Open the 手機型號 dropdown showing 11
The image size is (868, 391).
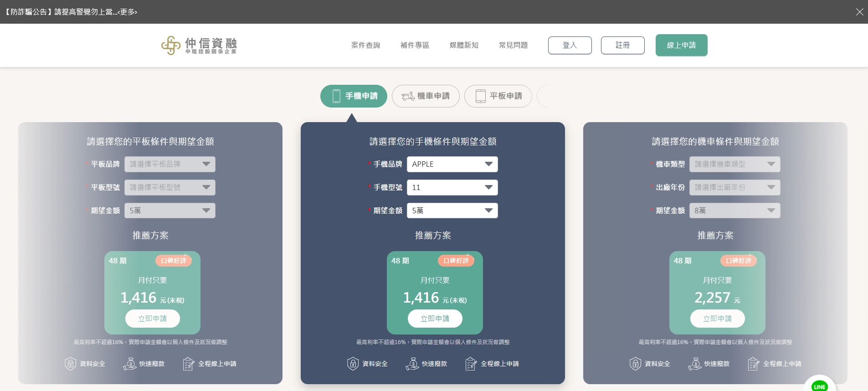pyautogui.click(x=452, y=187)
